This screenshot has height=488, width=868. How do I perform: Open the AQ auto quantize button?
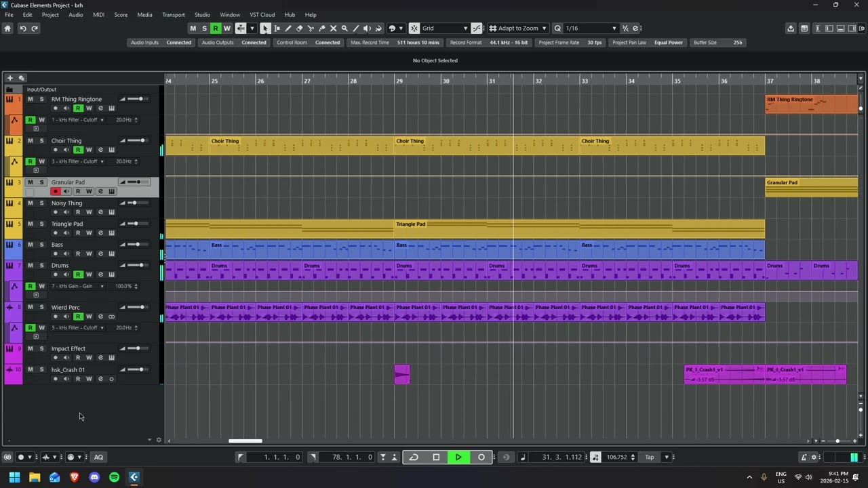(98, 457)
